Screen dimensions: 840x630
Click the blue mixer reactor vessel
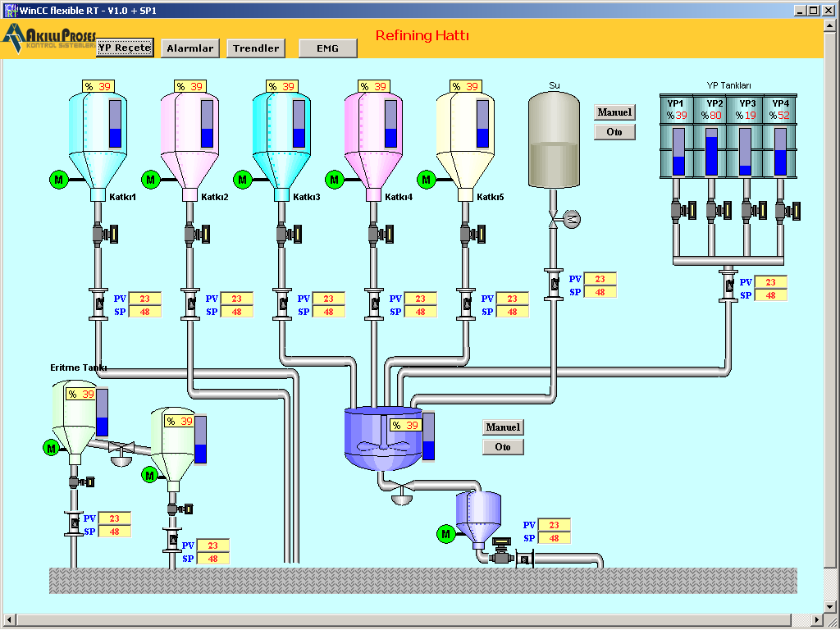pos(379,439)
